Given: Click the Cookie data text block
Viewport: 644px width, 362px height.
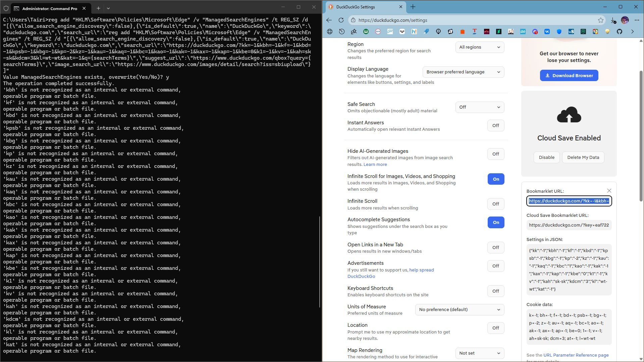Looking at the screenshot, I should pyautogui.click(x=569, y=327).
